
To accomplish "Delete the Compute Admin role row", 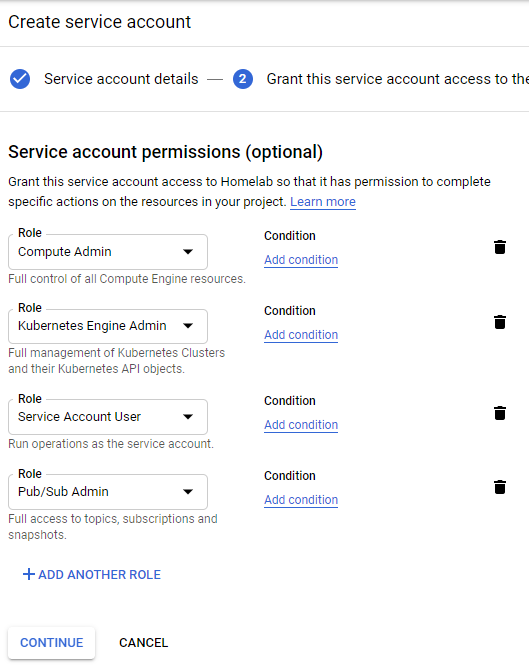I will click(500, 247).
